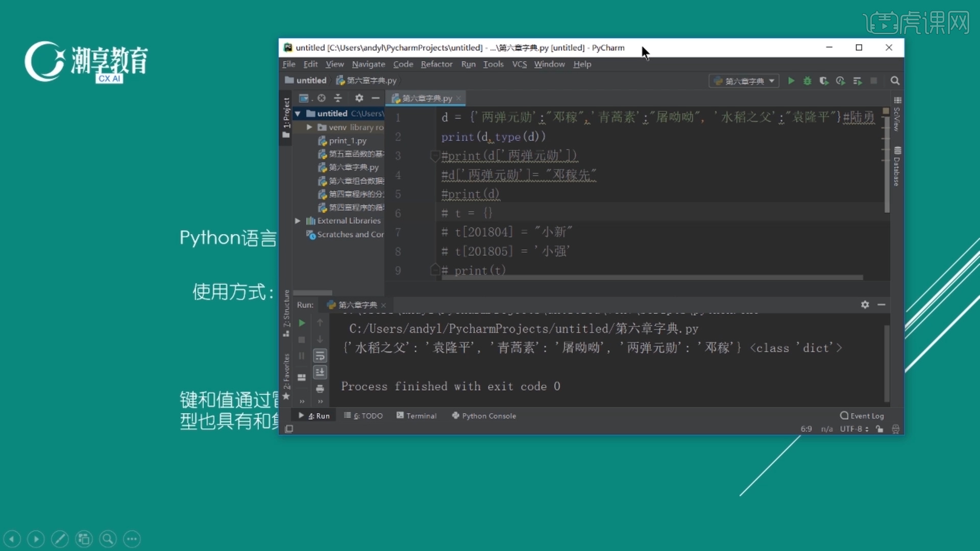Close the 第六章字典 run tab

[383, 305]
